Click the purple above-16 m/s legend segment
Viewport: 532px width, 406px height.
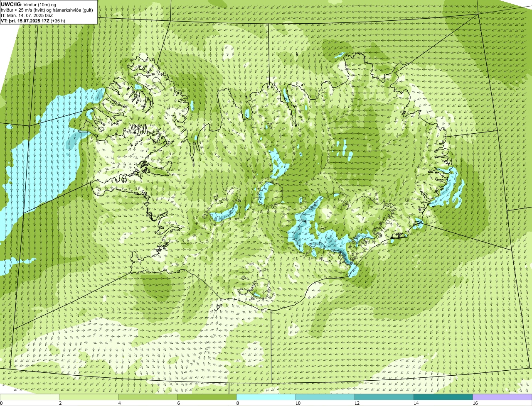(503, 397)
